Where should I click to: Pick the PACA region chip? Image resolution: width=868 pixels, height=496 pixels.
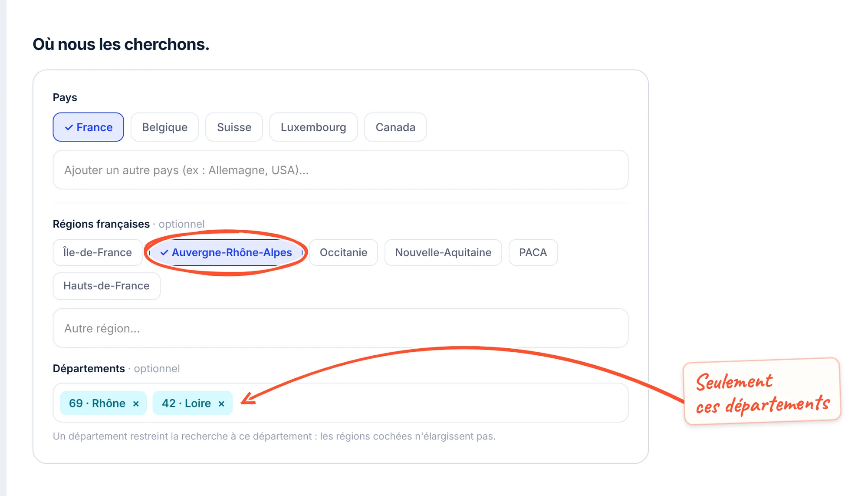click(533, 252)
